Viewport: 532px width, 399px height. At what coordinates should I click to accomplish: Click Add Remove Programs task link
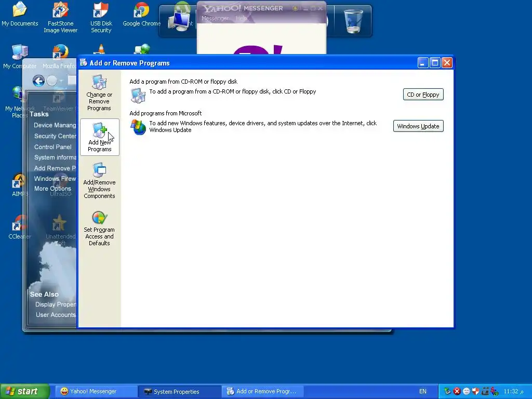coord(55,168)
